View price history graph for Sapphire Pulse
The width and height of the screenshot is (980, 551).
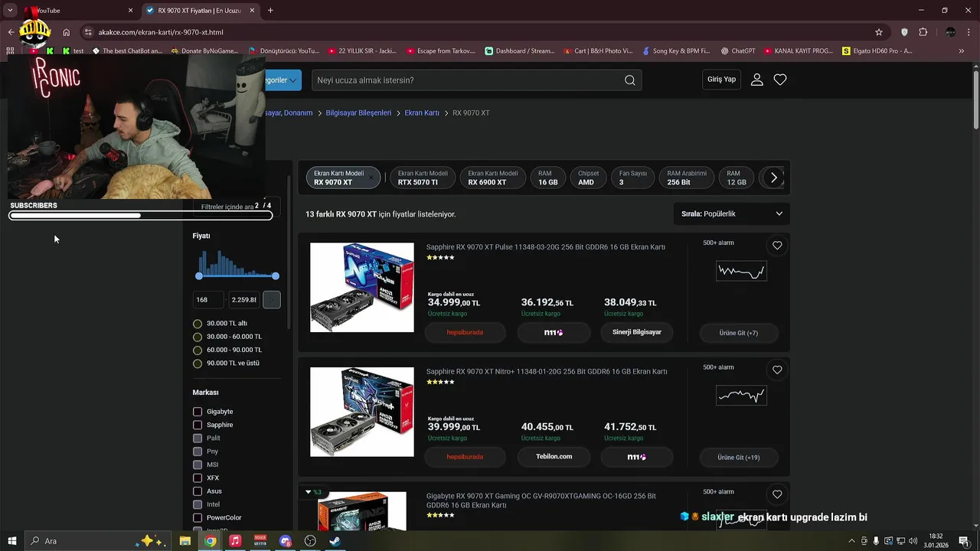tap(741, 271)
